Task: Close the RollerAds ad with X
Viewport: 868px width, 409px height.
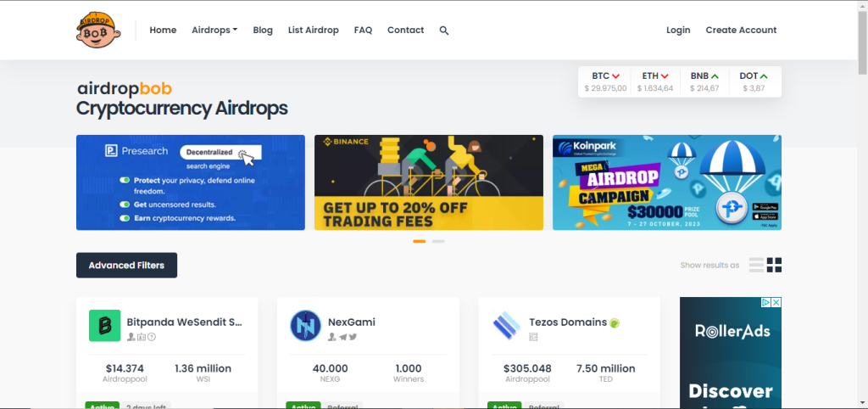Action: point(776,302)
